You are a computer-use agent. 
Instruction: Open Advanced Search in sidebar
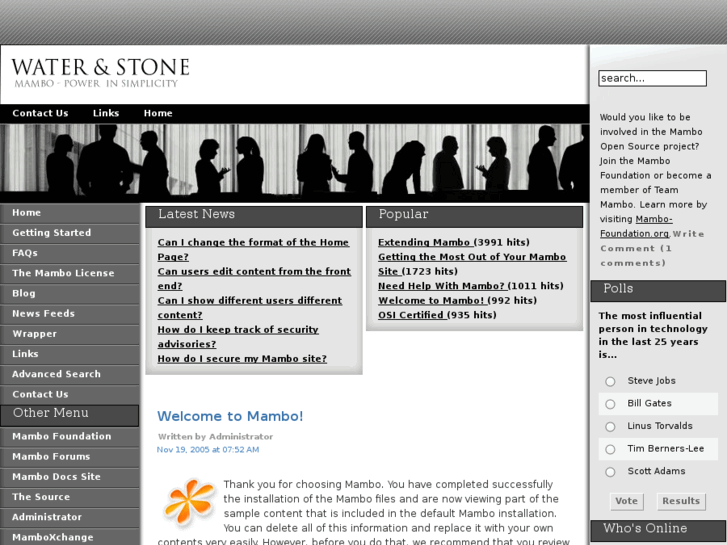[70, 374]
